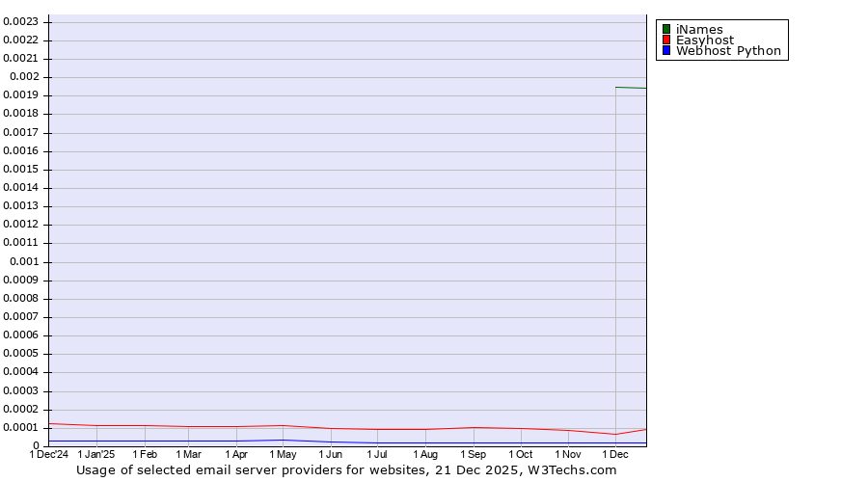Click the 1 Dec x-axis label at right
The width and height of the screenshot is (868, 482).
[x=615, y=454]
